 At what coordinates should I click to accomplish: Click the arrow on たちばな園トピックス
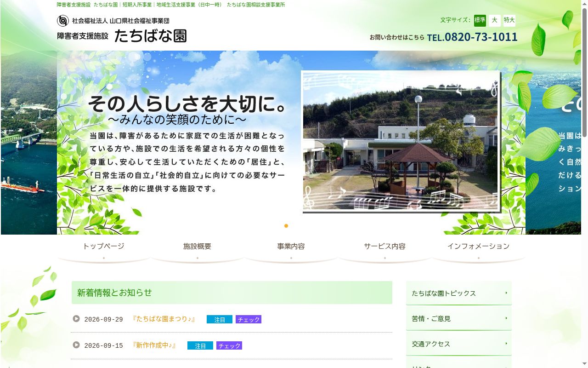click(x=506, y=293)
